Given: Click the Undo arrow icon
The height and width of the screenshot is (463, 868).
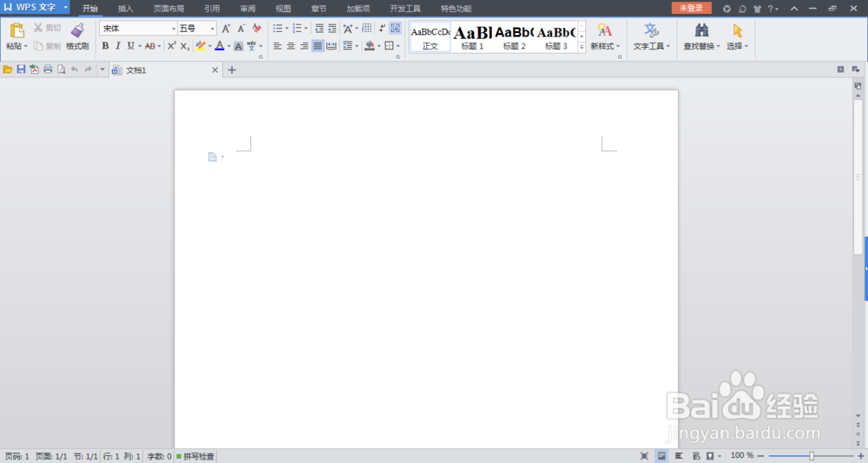Looking at the screenshot, I should [75, 69].
